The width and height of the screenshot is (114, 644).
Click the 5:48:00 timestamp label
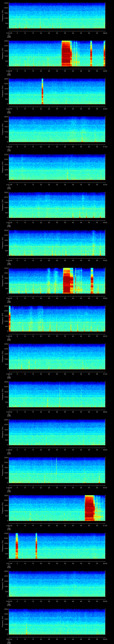pyautogui.click(x=9, y=450)
